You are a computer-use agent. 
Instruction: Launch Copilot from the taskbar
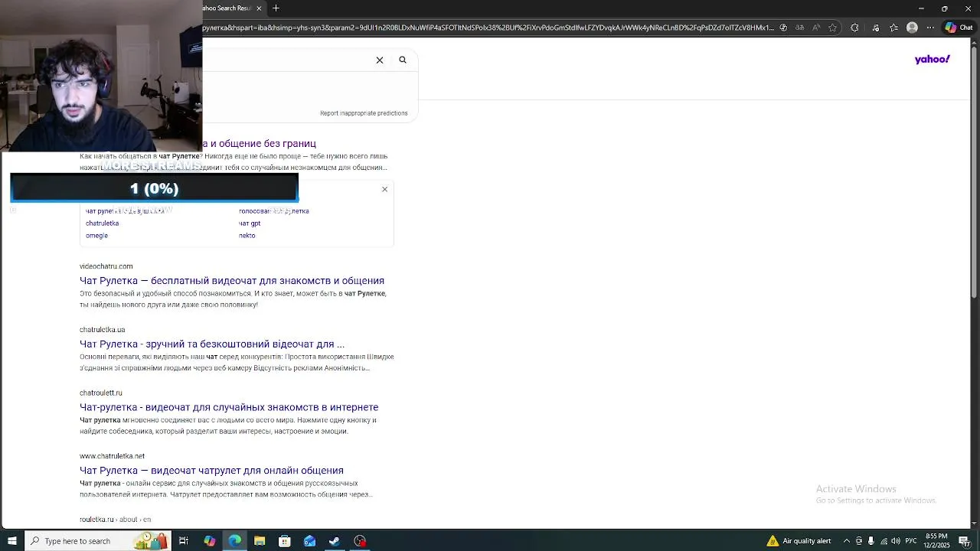click(x=209, y=541)
